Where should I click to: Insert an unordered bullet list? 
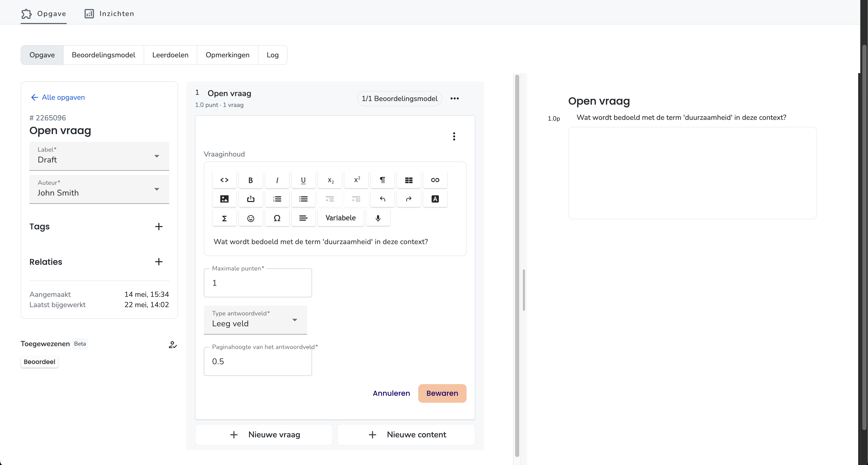click(x=303, y=199)
